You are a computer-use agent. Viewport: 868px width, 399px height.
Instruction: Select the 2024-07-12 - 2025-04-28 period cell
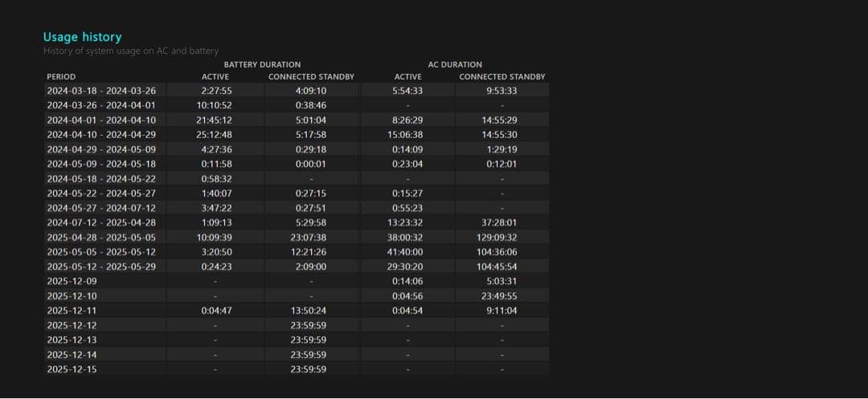point(101,222)
